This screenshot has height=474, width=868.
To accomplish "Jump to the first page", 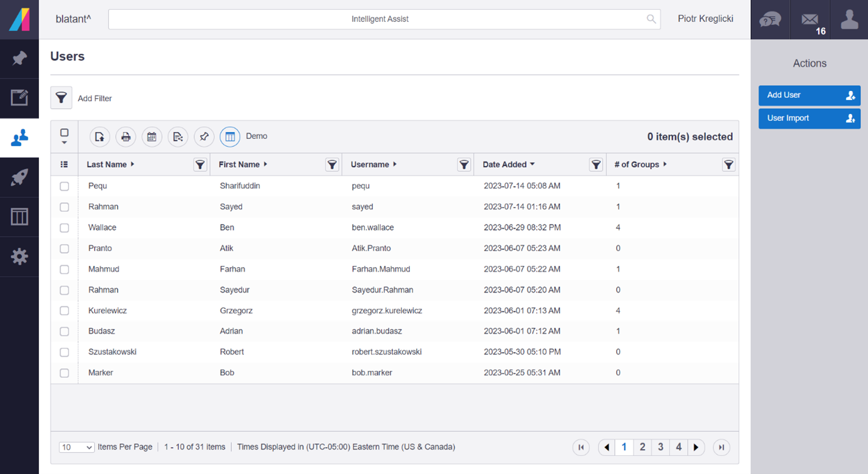I will click(581, 447).
